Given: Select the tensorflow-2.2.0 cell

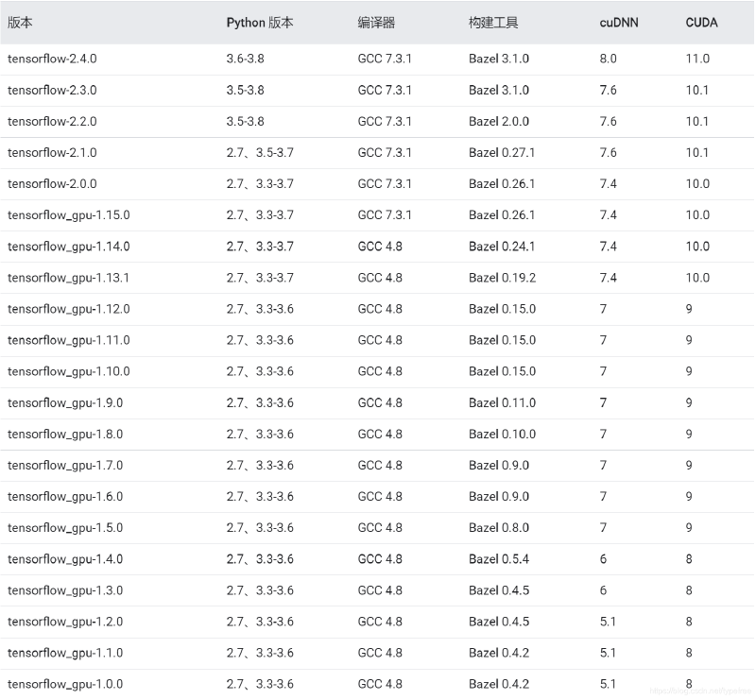Looking at the screenshot, I should pyautogui.click(x=52, y=122).
